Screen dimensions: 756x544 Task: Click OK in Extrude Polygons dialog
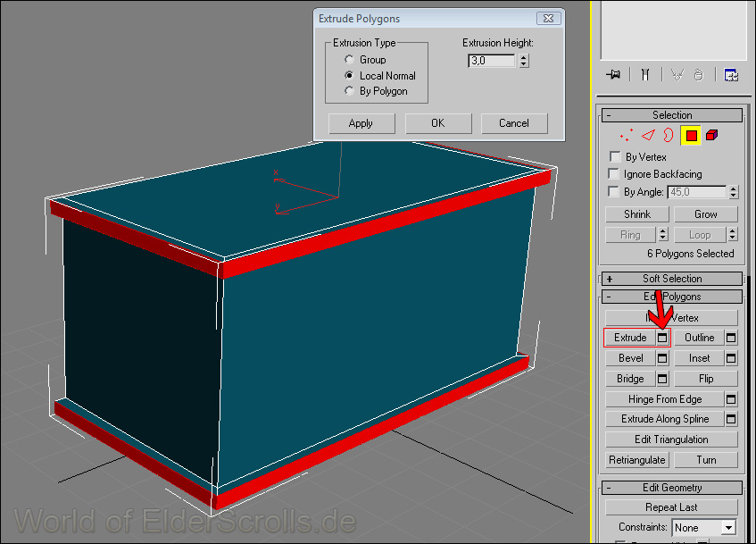pos(437,123)
